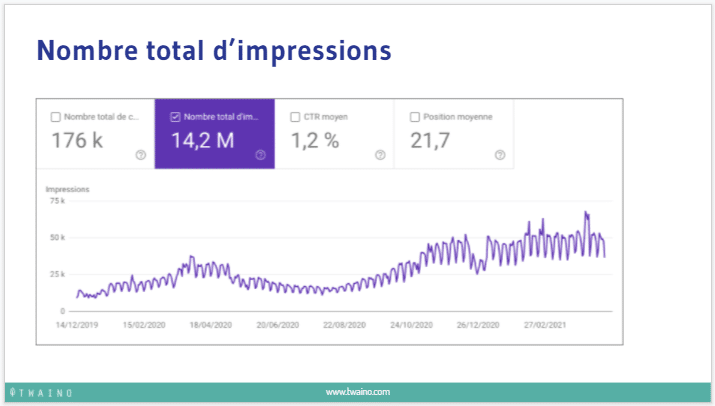Click the 24/10/2020 date label
Screen dimensions: 715x406
point(411,325)
